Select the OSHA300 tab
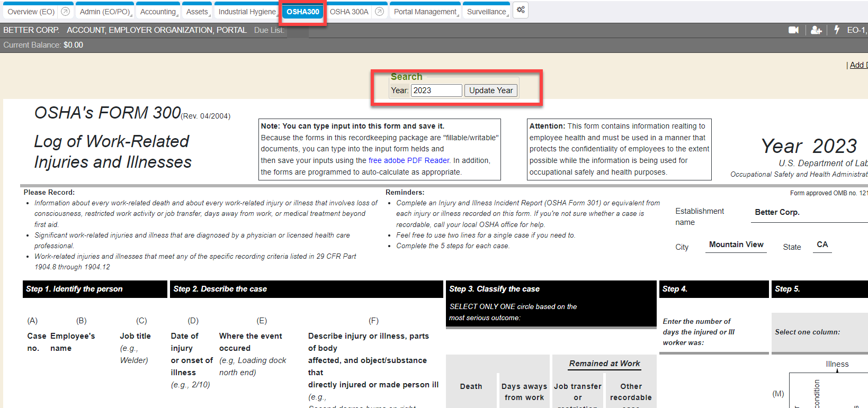 pos(303,12)
